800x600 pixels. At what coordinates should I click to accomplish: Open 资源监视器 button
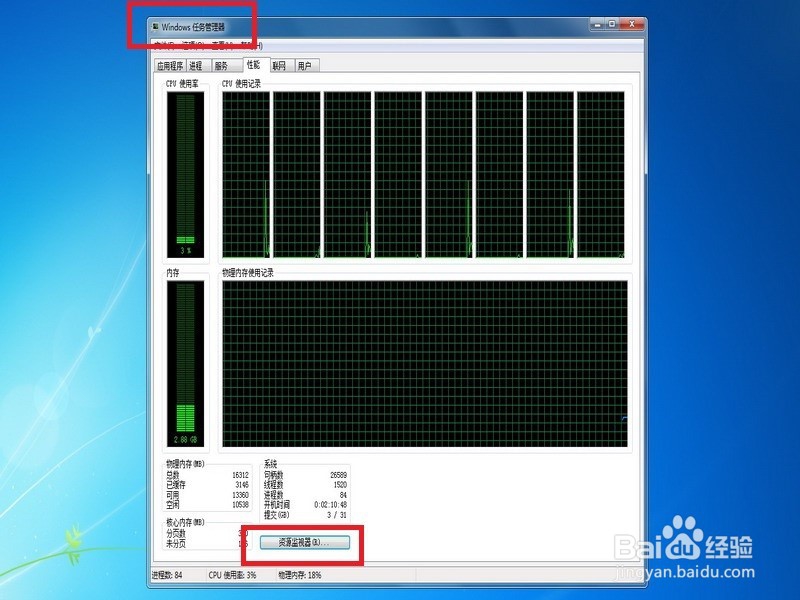[305, 542]
